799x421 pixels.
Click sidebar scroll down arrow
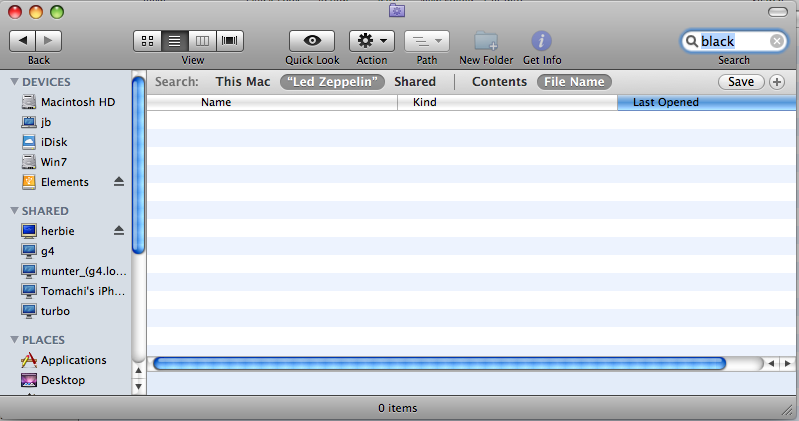click(139, 387)
